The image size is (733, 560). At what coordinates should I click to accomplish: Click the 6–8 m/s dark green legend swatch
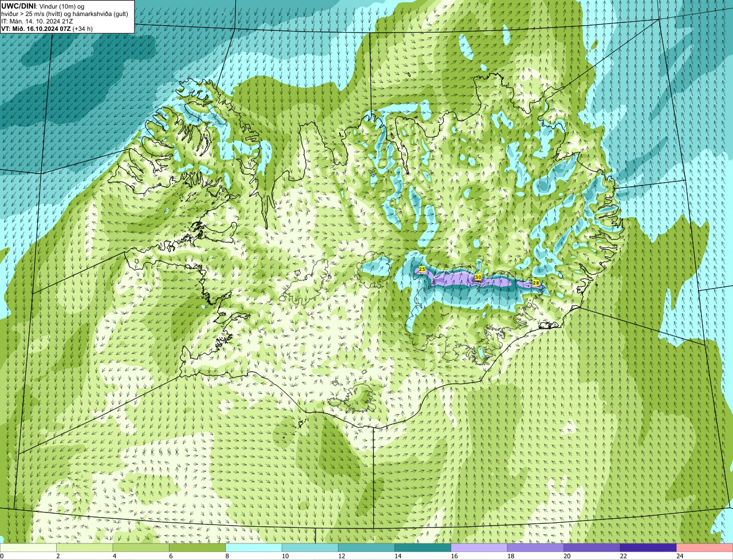tap(198, 548)
